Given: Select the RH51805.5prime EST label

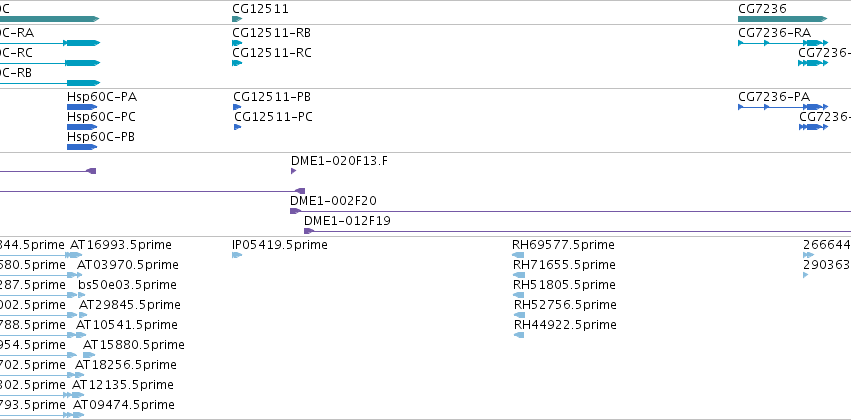Looking at the screenshot, I should pyautogui.click(x=564, y=285).
